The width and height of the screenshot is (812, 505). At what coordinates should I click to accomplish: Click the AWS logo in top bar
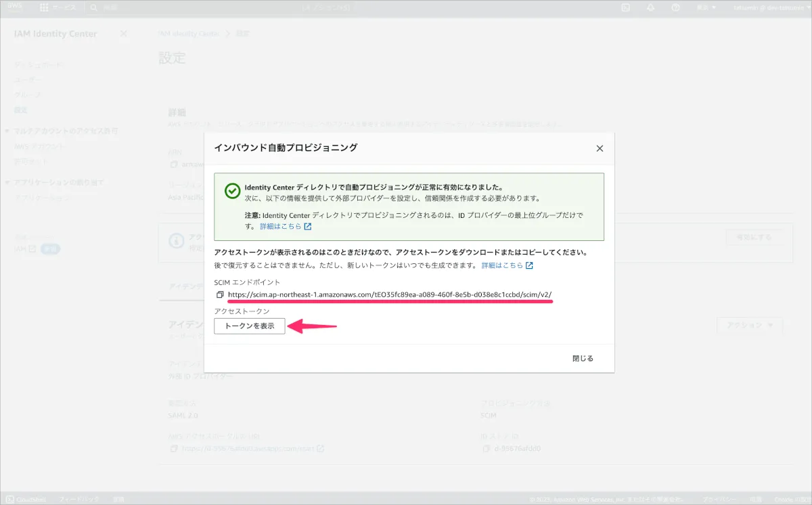coord(15,7)
